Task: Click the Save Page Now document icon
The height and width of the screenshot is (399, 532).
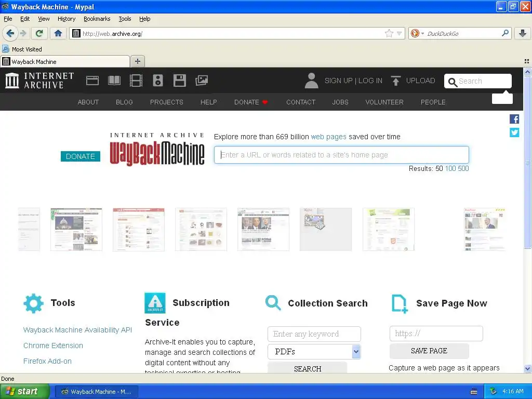Action: coord(400,303)
